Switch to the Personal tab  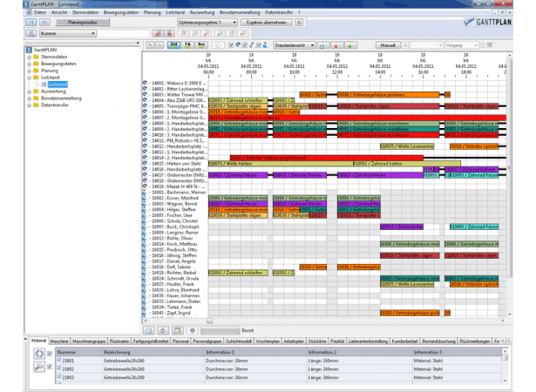point(180,341)
